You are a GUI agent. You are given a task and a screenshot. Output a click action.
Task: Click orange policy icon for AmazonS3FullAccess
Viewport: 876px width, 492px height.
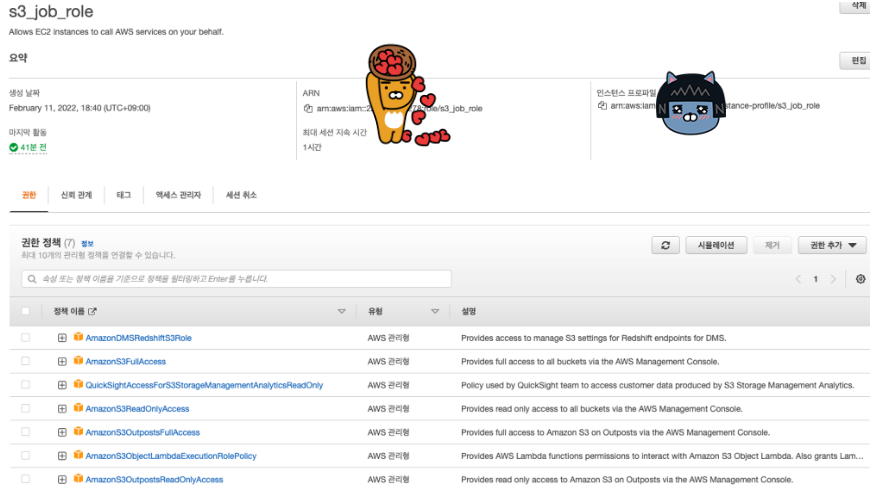coord(78,360)
